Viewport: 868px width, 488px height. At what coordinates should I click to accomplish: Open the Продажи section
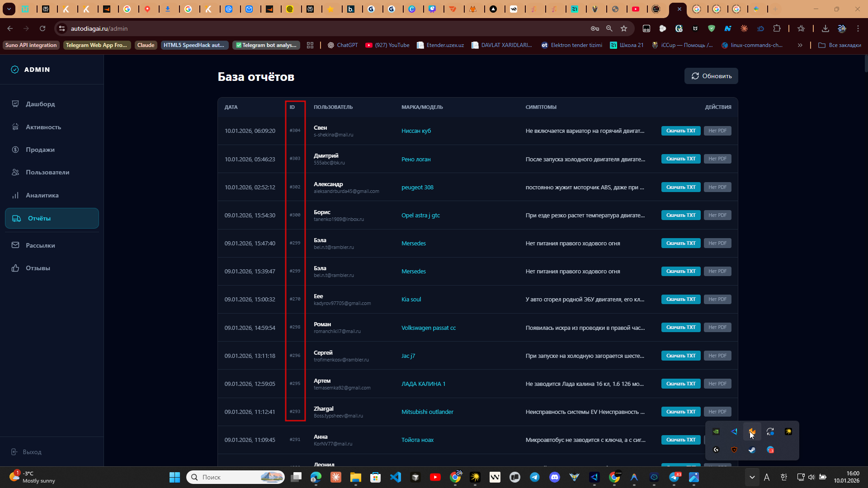click(40, 150)
